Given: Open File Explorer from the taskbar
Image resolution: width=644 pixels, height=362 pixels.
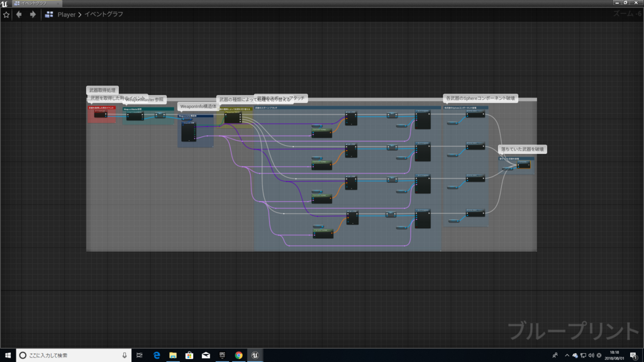Looking at the screenshot, I should point(173,356).
